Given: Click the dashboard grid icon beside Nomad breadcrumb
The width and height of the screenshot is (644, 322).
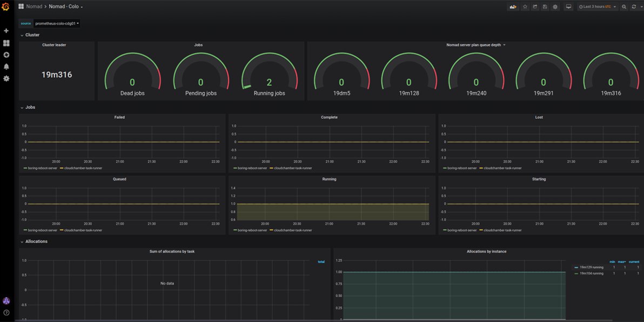Looking at the screenshot, I should tap(22, 6).
